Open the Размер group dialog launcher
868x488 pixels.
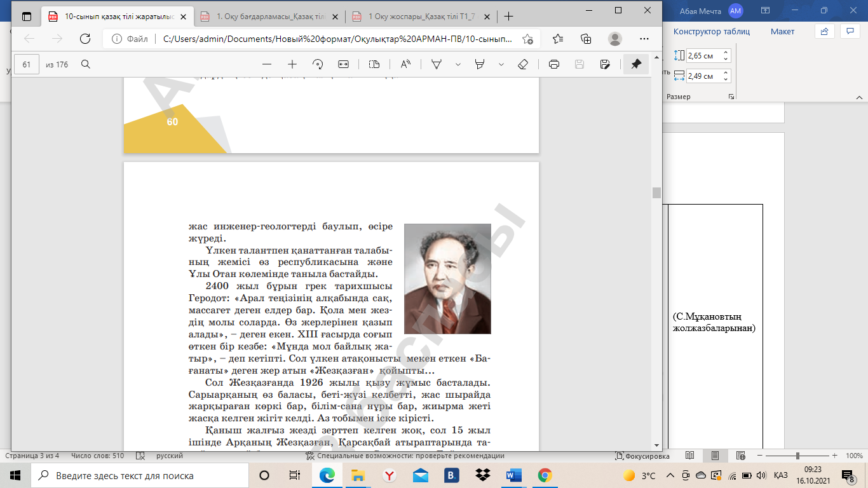click(x=731, y=97)
